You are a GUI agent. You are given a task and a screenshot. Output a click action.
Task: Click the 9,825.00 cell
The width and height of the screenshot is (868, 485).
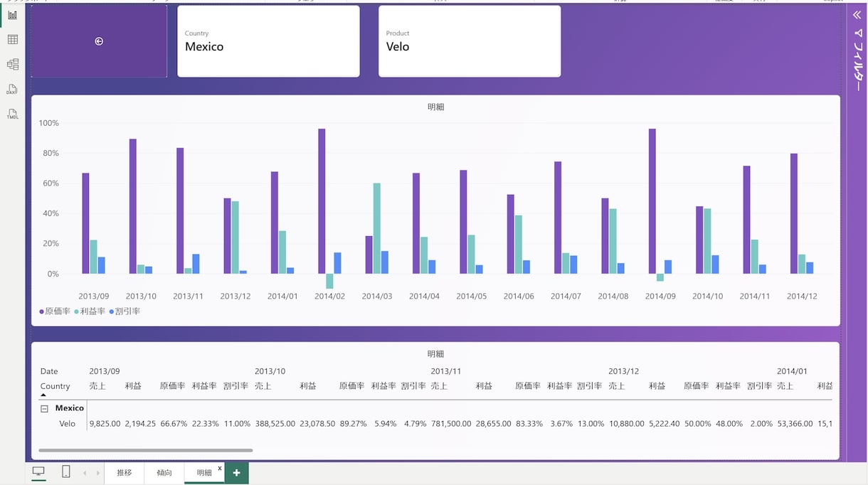105,424
